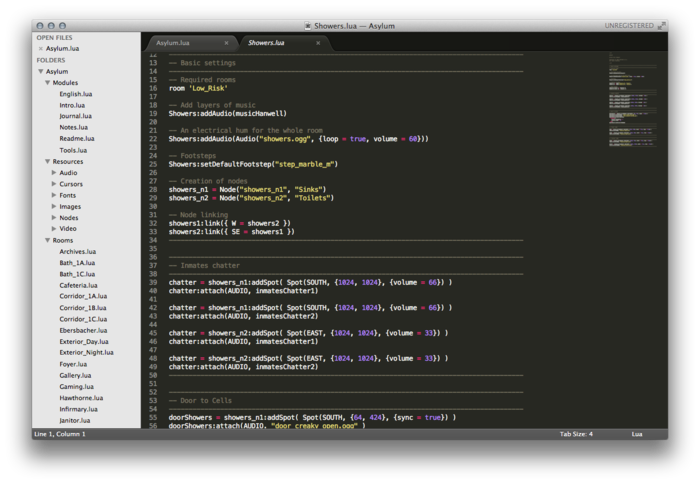Collapse the Rooms folder
Image resolution: width=700 pixels, height=484 pixels.
click(x=47, y=240)
